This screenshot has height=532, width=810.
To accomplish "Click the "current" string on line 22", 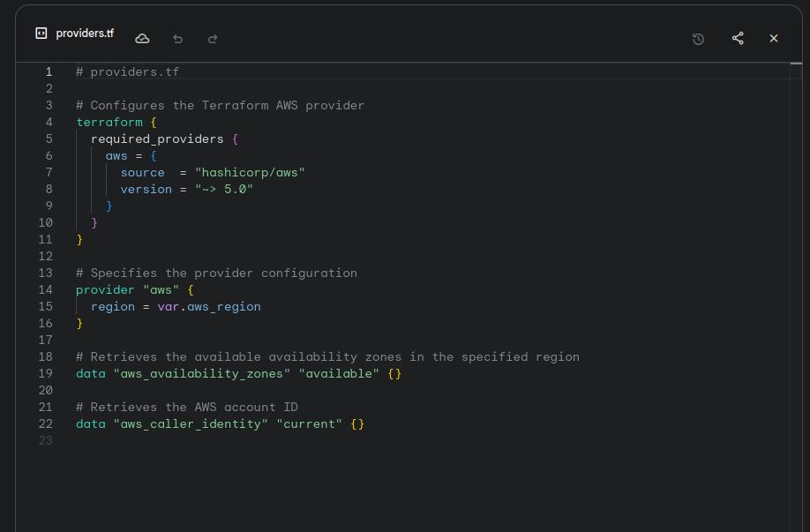I will (310, 424).
